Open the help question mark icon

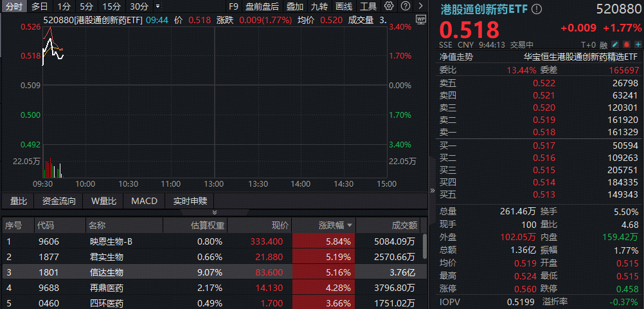point(405,6)
